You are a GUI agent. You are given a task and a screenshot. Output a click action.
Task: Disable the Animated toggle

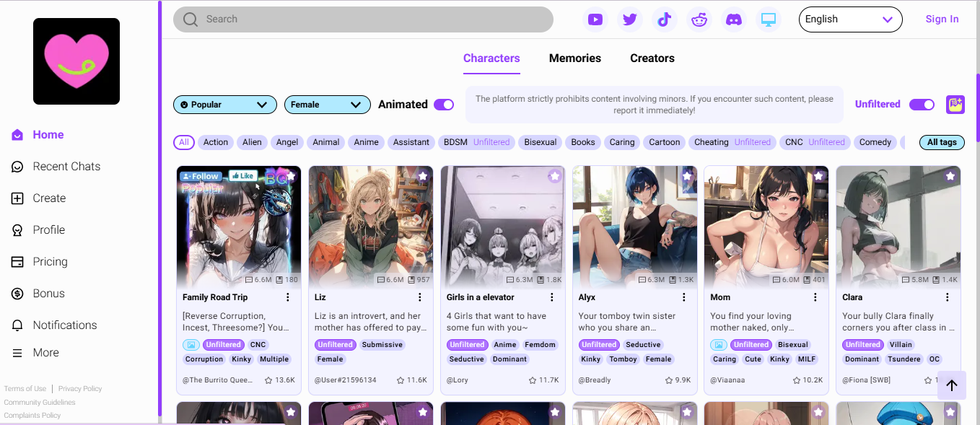444,105
